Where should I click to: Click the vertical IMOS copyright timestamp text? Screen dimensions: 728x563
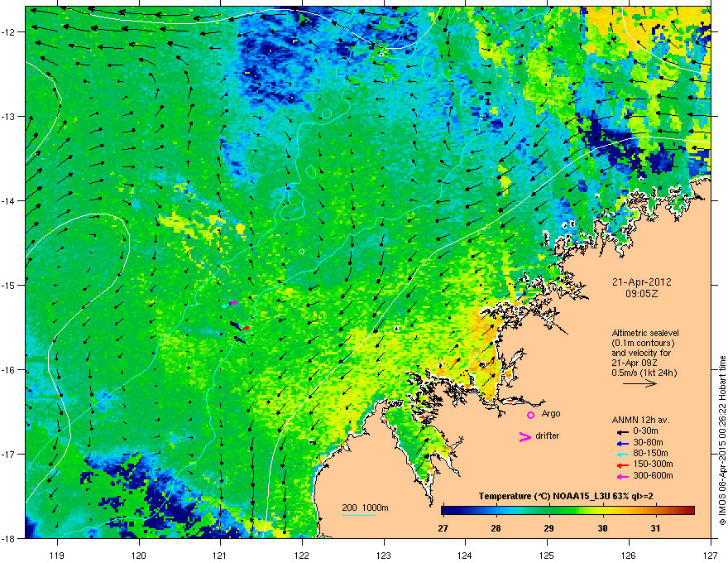(x=722, y=440)
